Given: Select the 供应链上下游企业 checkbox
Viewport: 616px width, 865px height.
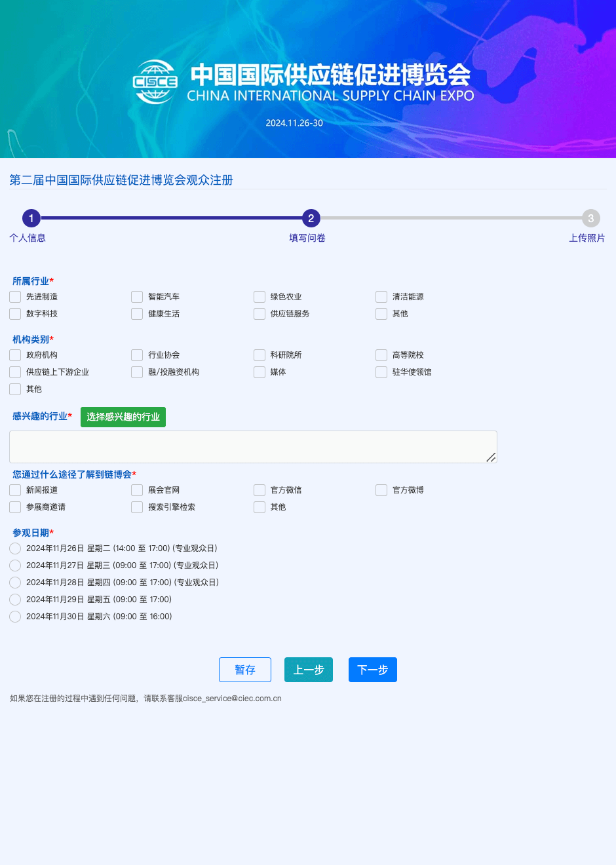Looking at the screenshot, I should click(15, 372).
